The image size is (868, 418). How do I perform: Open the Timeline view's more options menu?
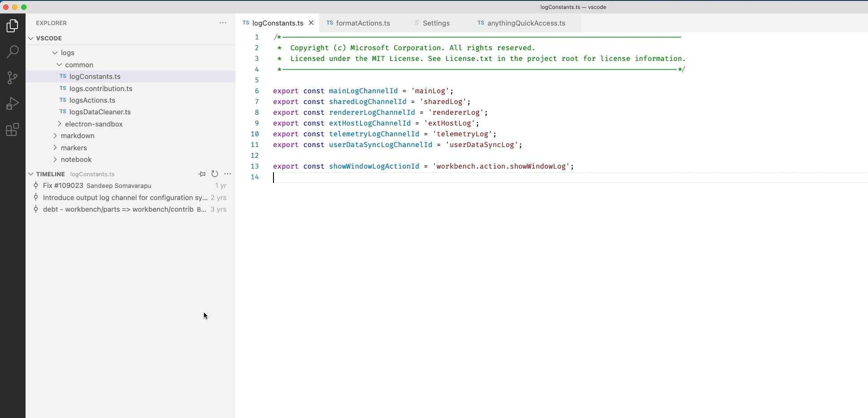(228, 174)
